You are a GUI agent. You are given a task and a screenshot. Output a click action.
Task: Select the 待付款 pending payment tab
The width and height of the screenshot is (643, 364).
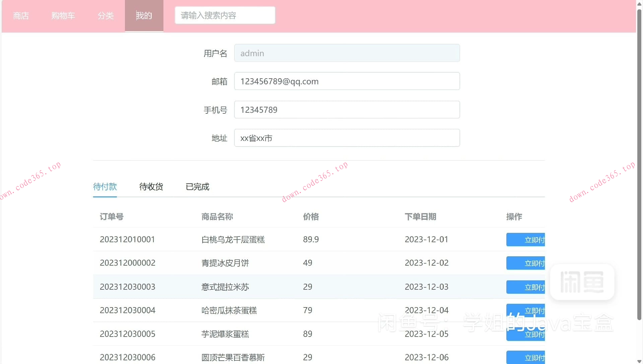tap(105, 187)
